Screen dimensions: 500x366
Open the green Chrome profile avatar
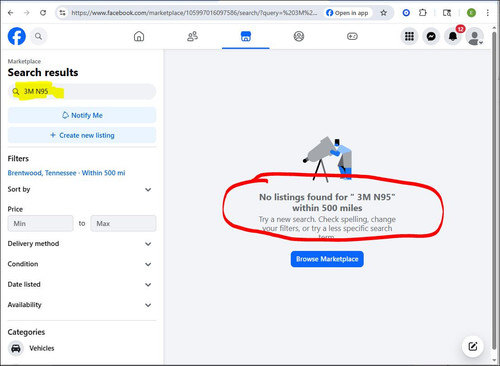coord(471,13)
